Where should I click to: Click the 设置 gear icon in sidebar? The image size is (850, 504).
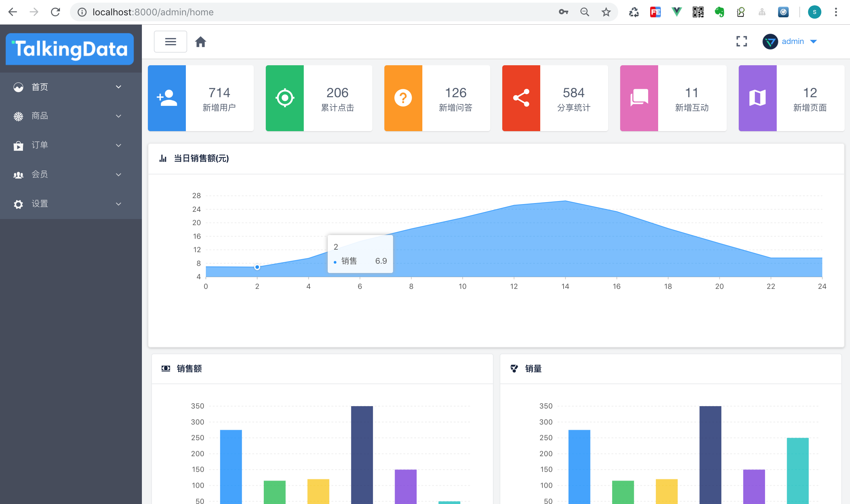[x=18, y=204]
